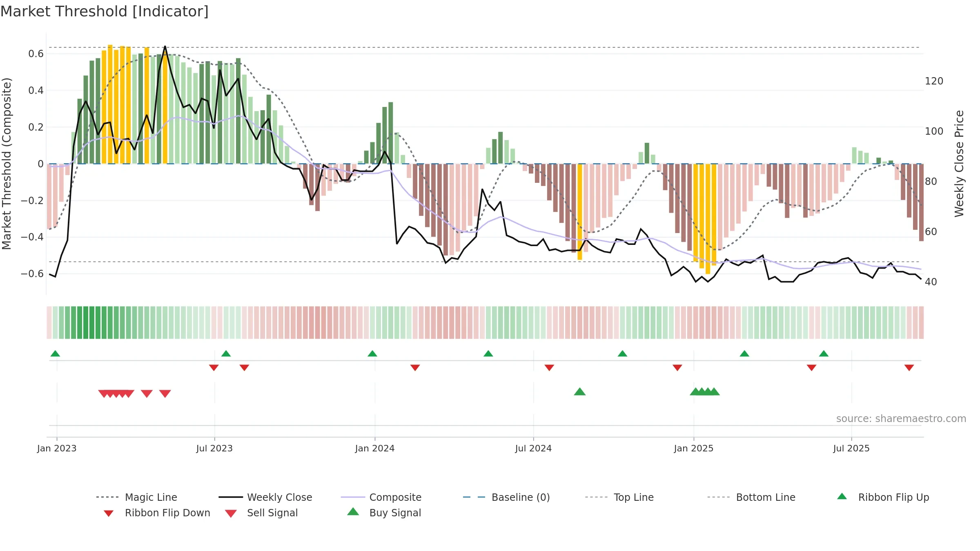
Task: Click the 120 price axis tick label
Action: [934, 81]
